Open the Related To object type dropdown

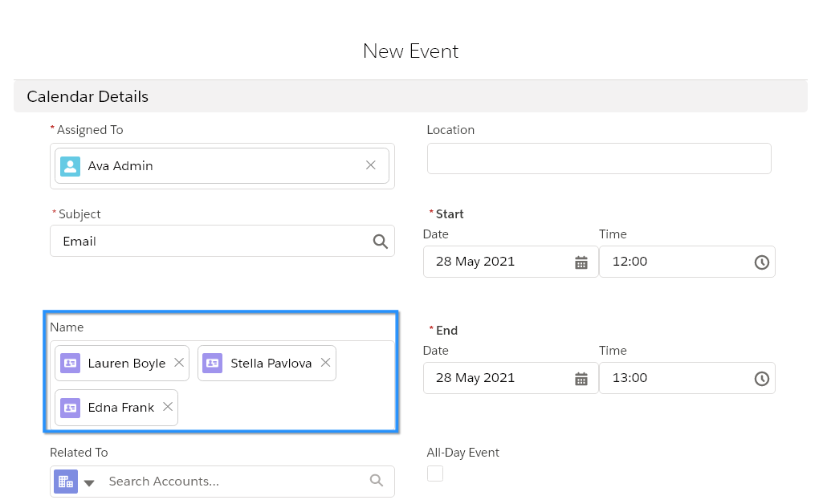point(88,482)
